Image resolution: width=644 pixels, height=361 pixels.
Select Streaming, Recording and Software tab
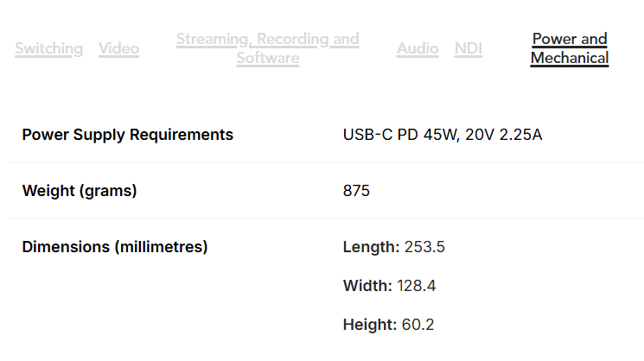(268, 48)
